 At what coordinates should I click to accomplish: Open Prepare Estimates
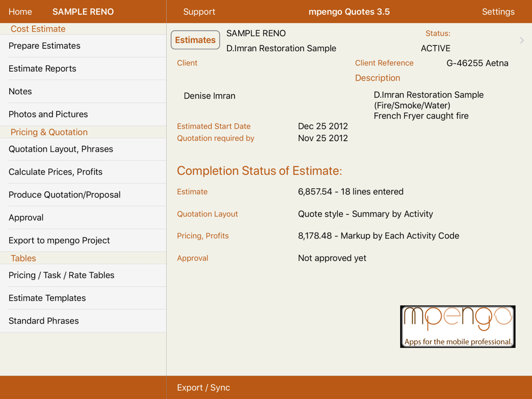point(44,46)
